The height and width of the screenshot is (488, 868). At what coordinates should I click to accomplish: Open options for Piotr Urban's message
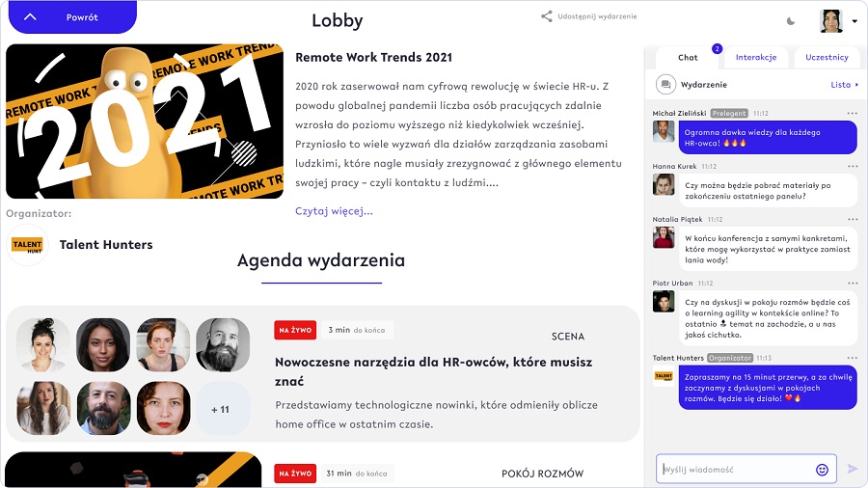pos(852,283)
